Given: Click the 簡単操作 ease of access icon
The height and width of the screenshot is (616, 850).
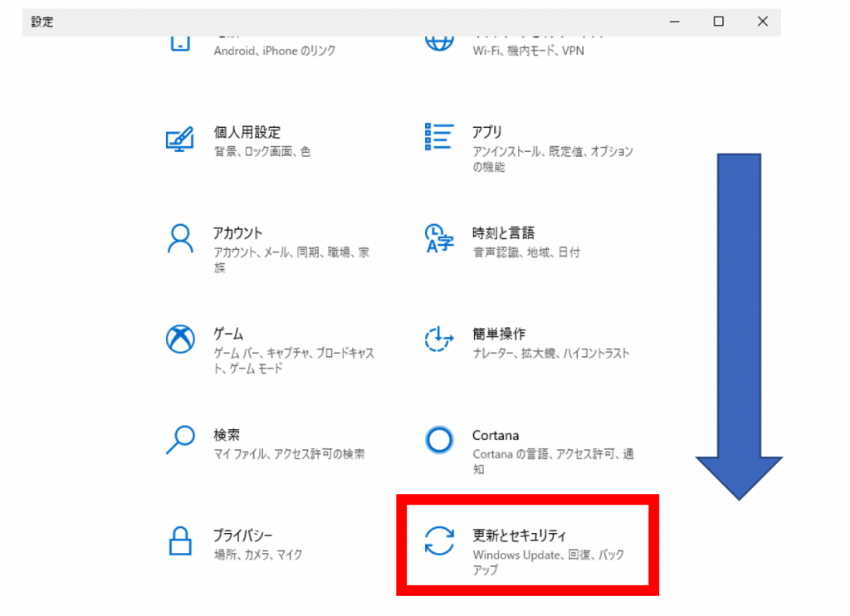Looking at the screenshot, I should coord(438,339).
